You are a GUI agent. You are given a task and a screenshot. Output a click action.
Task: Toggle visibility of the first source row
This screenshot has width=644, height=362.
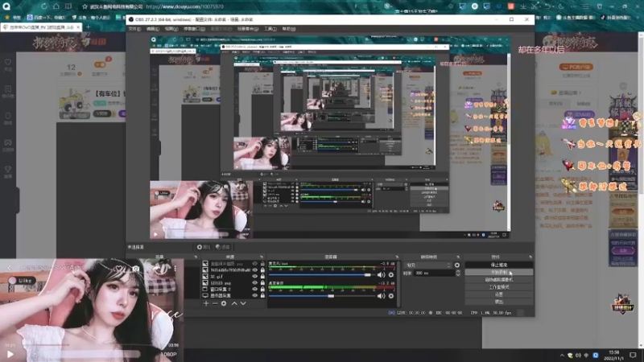pos(254,264)
